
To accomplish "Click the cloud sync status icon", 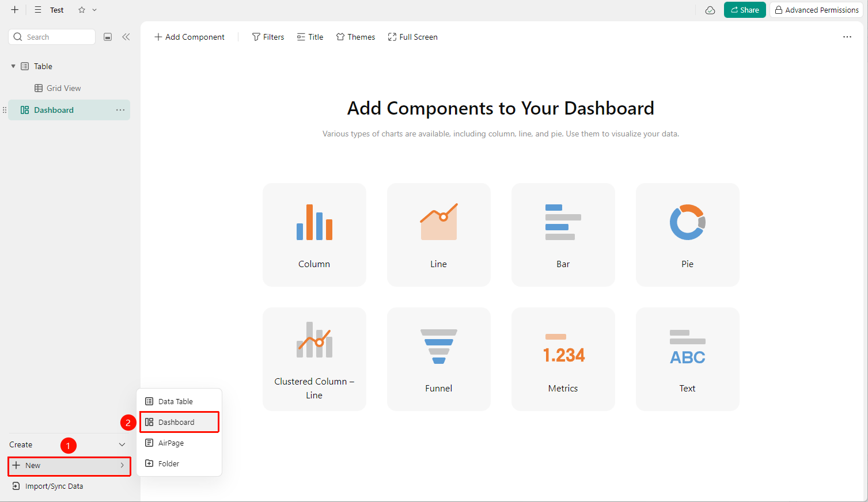I will pos(710,10).
